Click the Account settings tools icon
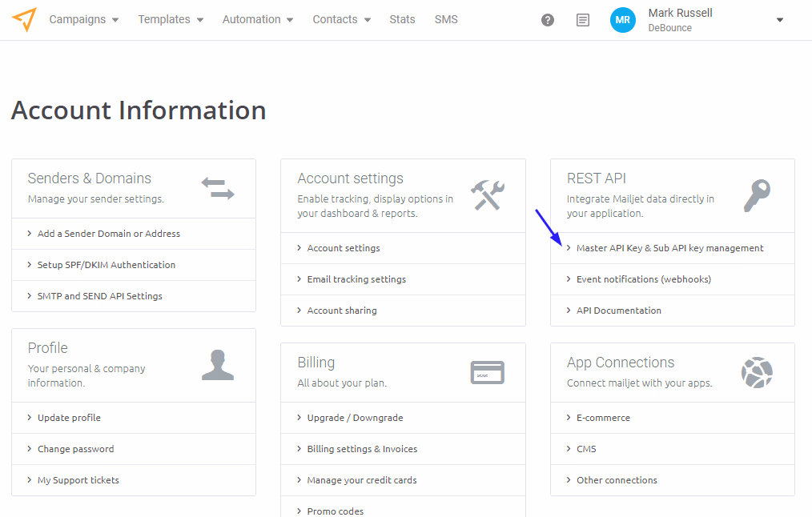Screen dimensions: 812x517 [487, 194]
